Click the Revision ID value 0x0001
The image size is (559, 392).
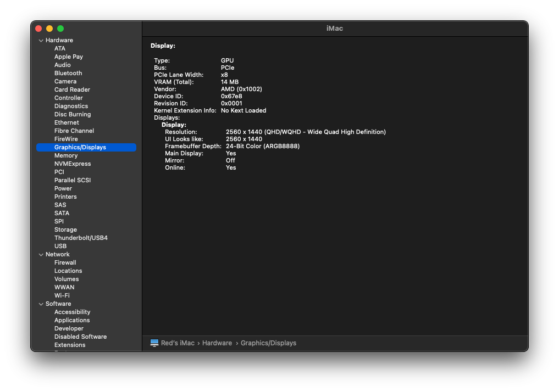coord(231,103)
